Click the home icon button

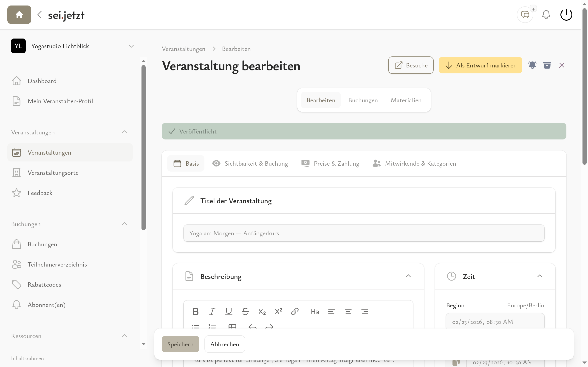coord(19,15)
